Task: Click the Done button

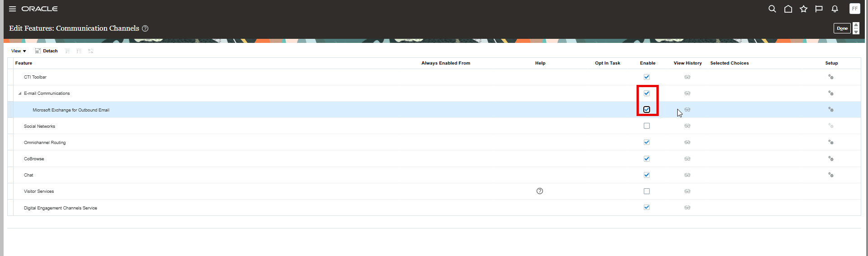Action: [842, 28]
